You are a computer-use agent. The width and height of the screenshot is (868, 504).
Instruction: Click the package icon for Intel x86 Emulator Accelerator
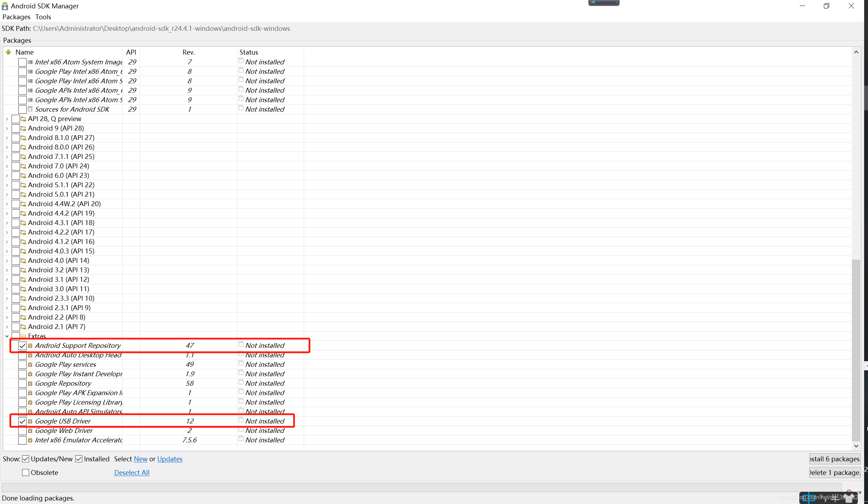click(30, 440)
